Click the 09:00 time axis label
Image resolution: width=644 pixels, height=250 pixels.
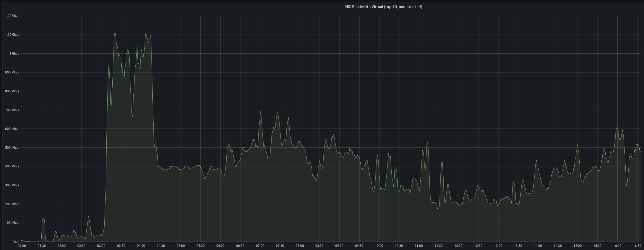point(339,246)
